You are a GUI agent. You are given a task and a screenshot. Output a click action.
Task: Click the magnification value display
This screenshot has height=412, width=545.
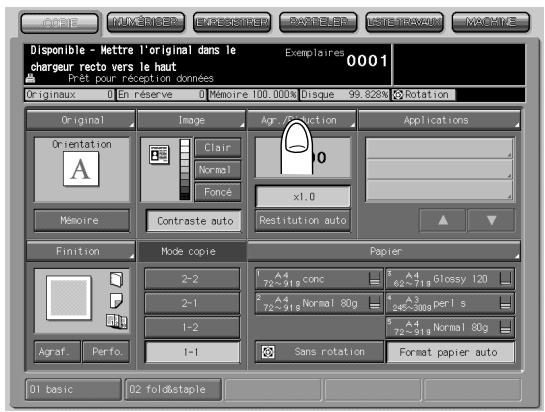pos(303,157)
